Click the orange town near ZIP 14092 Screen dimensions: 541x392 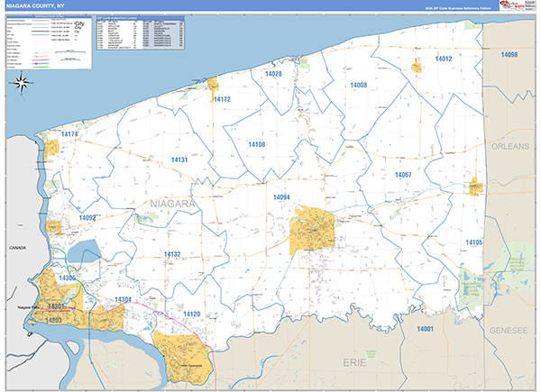[x=55, y=227]
